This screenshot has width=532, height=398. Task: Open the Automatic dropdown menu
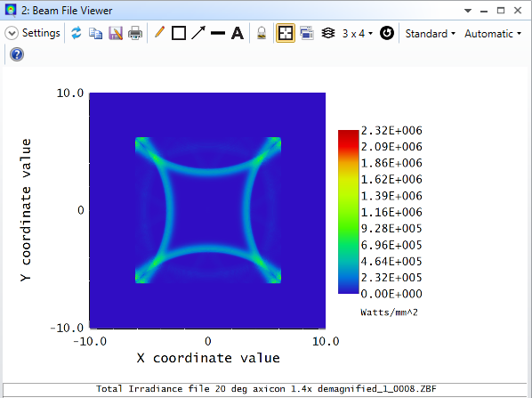point(493,34)
